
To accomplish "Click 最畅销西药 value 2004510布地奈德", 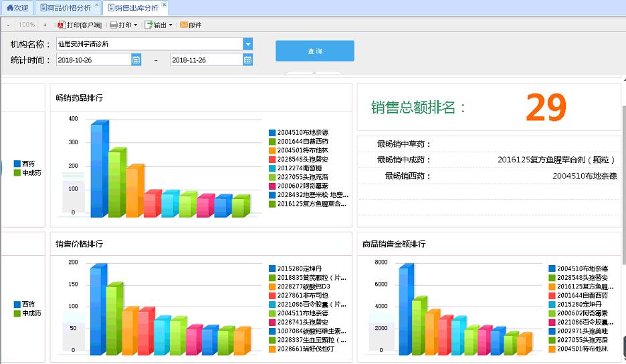I will [585, 176].
